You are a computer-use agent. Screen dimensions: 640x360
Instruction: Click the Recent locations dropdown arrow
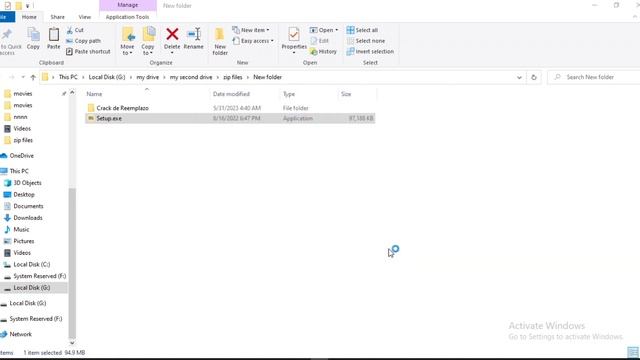pos(23,77)
